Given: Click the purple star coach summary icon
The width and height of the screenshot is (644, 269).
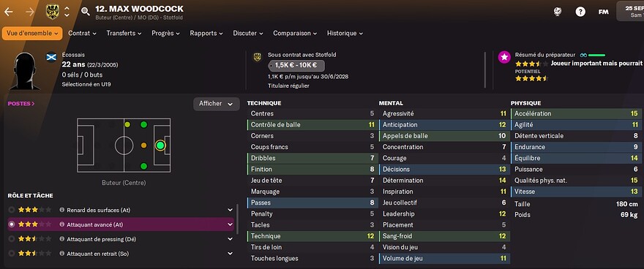Looking at the screenshot, I should click(x=504, y=58).
